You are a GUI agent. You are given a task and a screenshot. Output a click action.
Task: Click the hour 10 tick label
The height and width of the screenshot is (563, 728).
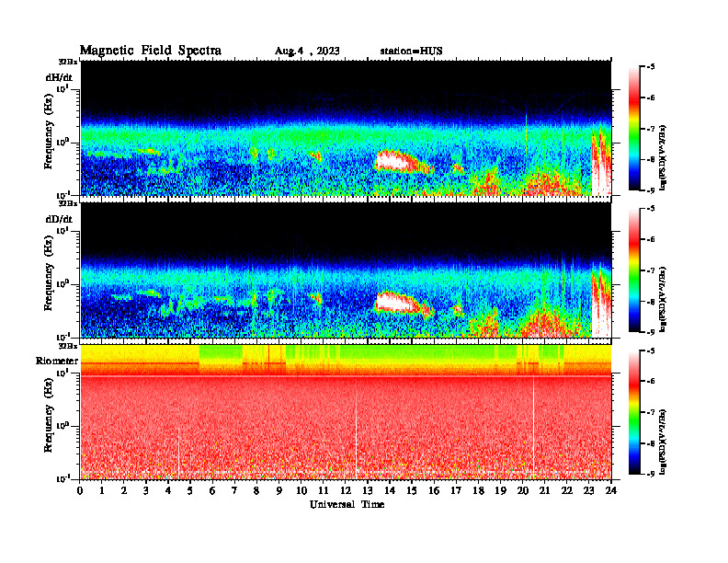[301, 490]
